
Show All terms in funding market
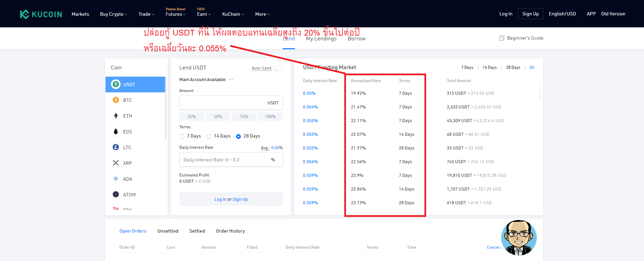(x=532, y=67)
